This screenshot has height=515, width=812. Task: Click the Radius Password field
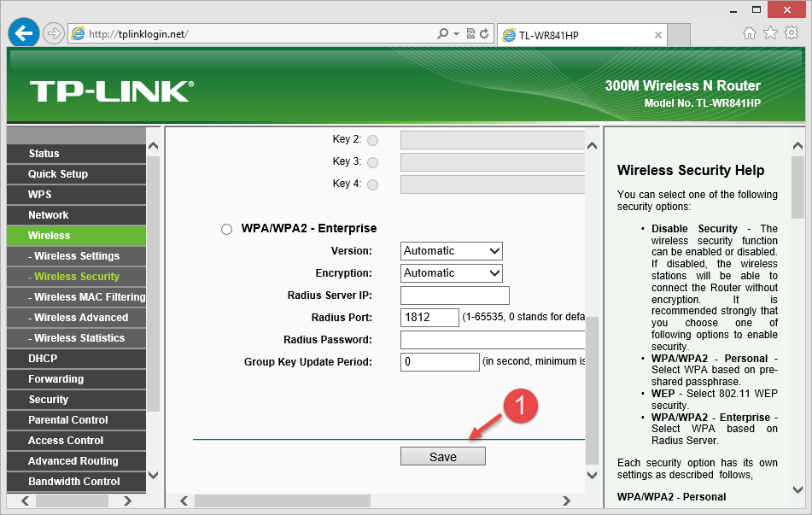493,340
